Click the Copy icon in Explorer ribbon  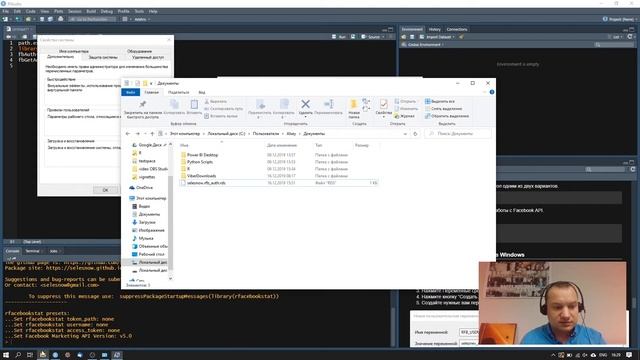click(174, 104)
